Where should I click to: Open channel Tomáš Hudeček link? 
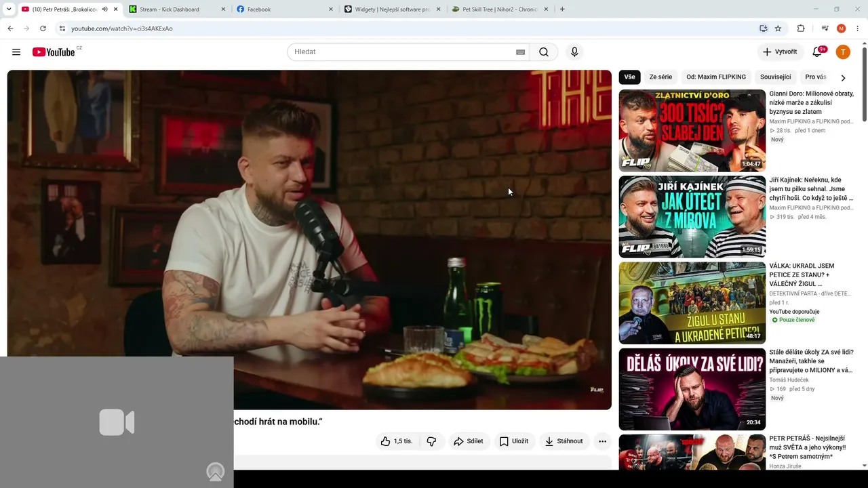[789, 380]
